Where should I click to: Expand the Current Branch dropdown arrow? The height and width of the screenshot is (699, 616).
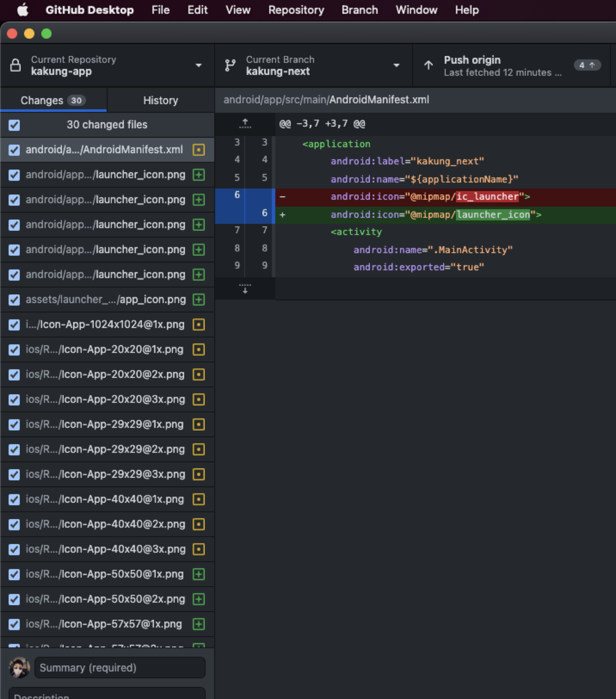point(396,65)
